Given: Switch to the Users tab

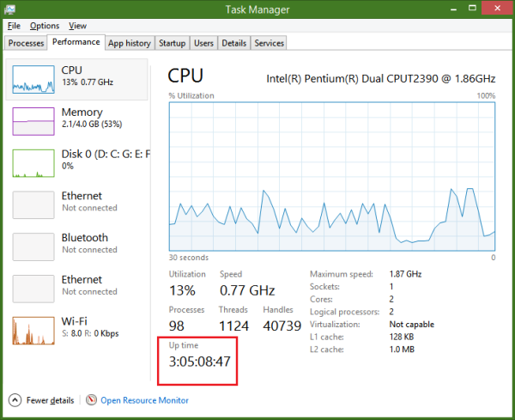Looking at the screenshot, I should (x=203, y=43).
